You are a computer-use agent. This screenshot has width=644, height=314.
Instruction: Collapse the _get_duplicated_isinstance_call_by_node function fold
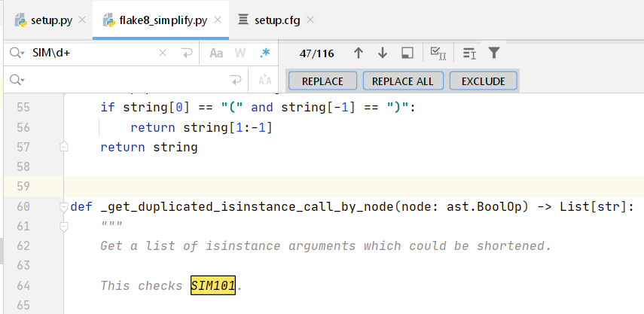click(64, 206)
